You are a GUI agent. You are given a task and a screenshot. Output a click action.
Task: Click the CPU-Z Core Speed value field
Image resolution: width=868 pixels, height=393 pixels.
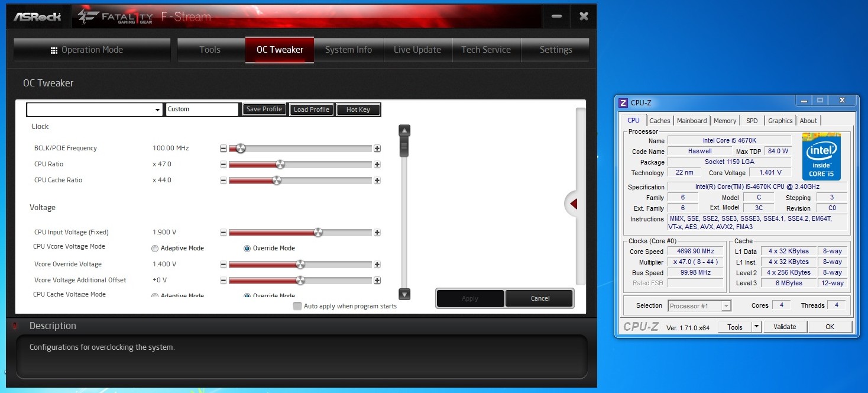(x=695, y=252)
